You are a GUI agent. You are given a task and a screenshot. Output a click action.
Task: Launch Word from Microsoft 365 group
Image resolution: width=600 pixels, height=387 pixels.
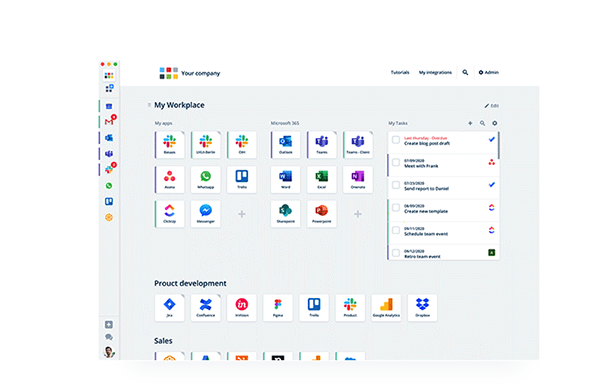pos(285,179)
